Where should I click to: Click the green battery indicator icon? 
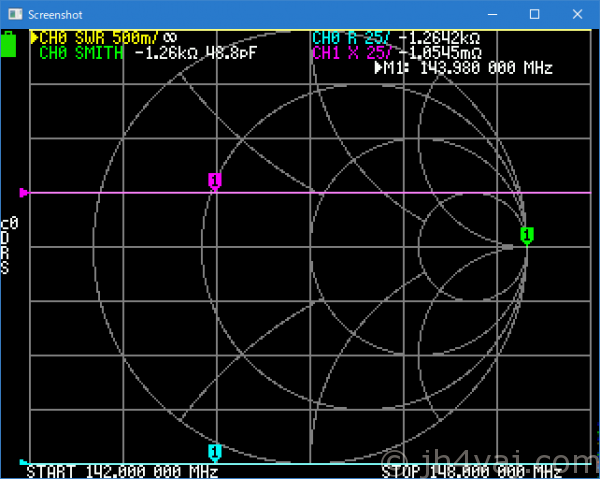(x=8, y=44)
